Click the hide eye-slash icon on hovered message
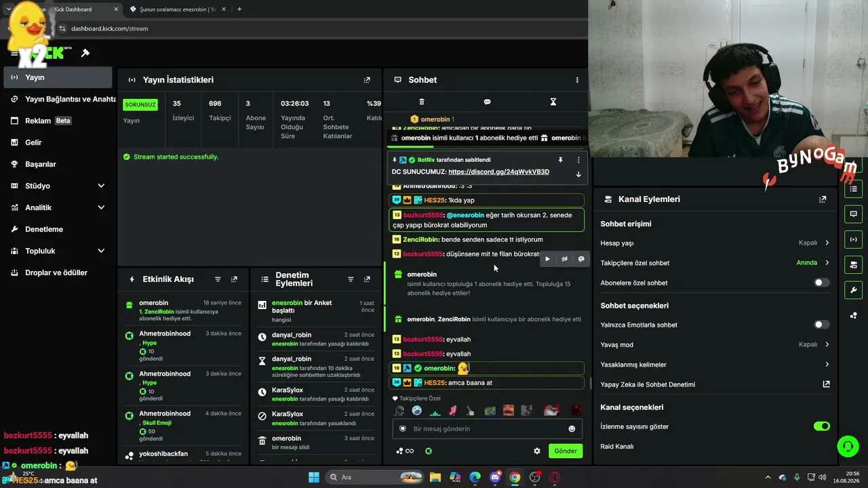Image resolution: width=868 pixels, height=488 pixels. (x=564, y=259)
